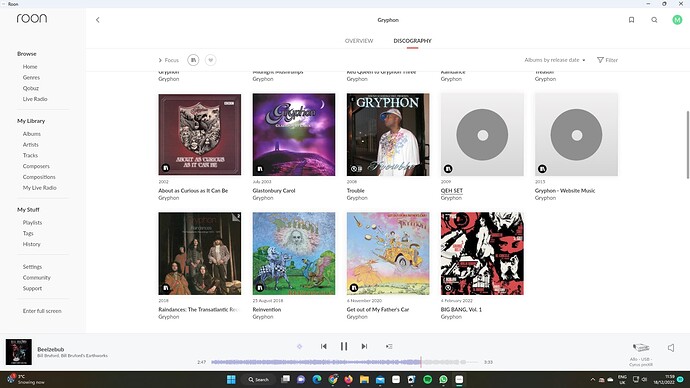Open the Support link
This screenshot has height=388, width=690.
point(33,288)
